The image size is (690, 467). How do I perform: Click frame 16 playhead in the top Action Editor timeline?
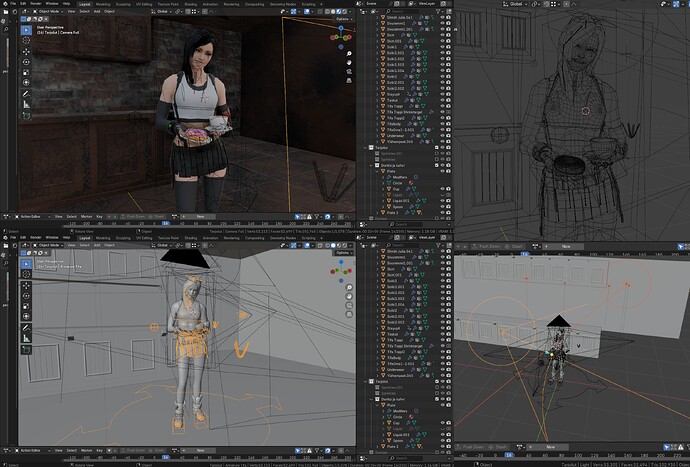[x=165, y=224]
